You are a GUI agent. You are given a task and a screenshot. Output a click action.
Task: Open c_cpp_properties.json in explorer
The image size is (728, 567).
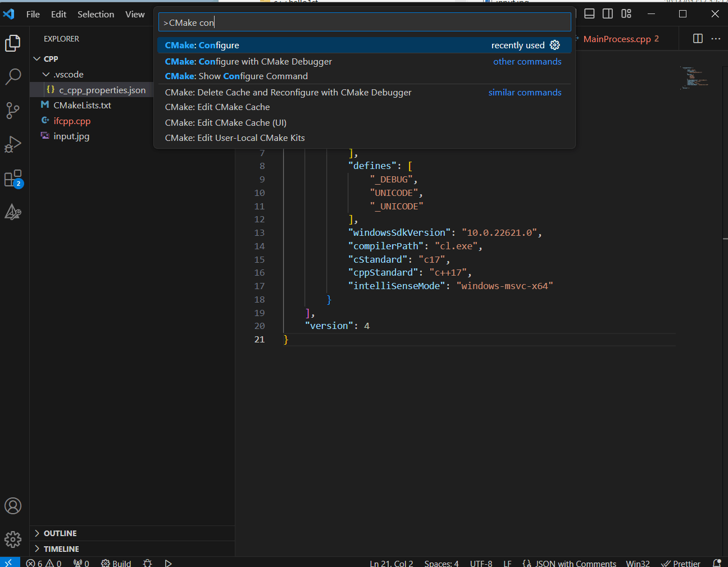pos(102,90)
